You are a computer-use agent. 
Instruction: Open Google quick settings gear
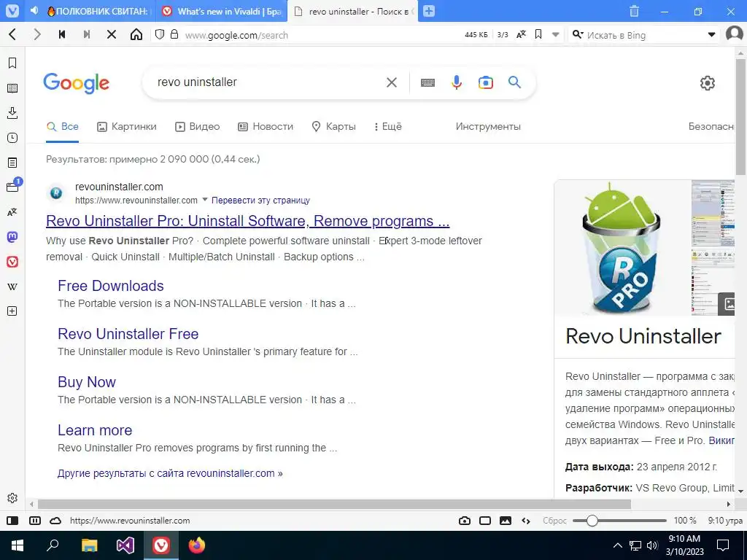click(708, 83)
